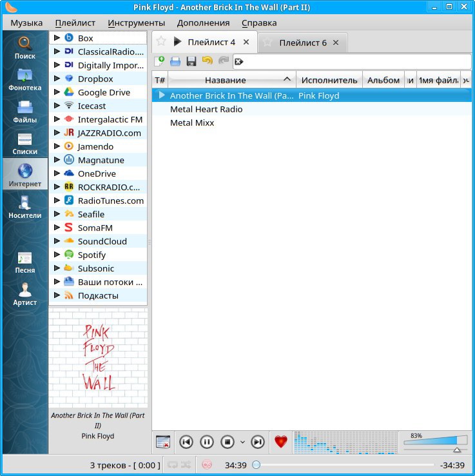Open the Песня song info panel
Image resolution: width=475 pixels, height=476 pixels.
pos(25,263)
